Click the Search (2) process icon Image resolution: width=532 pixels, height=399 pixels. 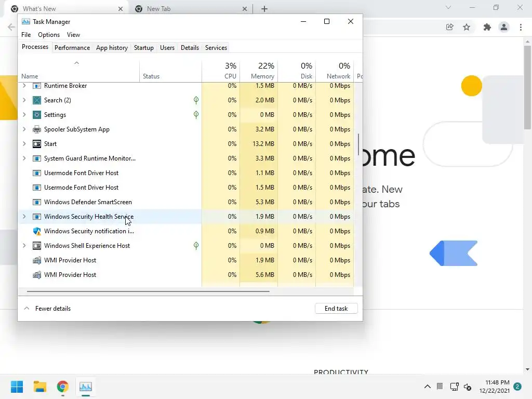click(37, 100)
